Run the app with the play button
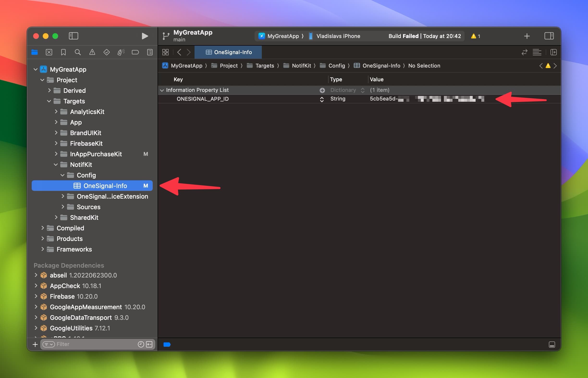This screenshot has width=588, height=378. pos(145,36)
